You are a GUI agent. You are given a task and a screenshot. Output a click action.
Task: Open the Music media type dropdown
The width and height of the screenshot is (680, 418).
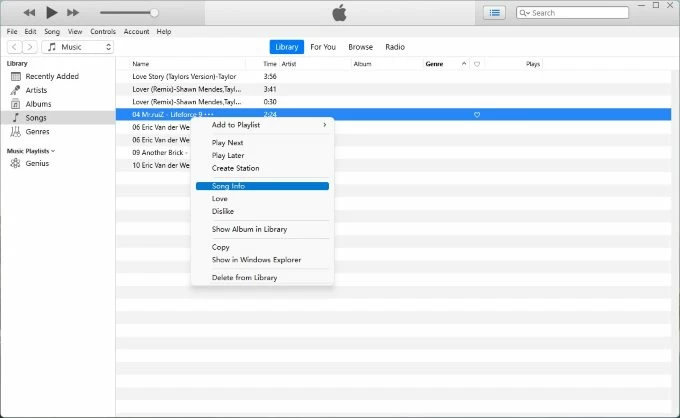[x=78, y=47]
